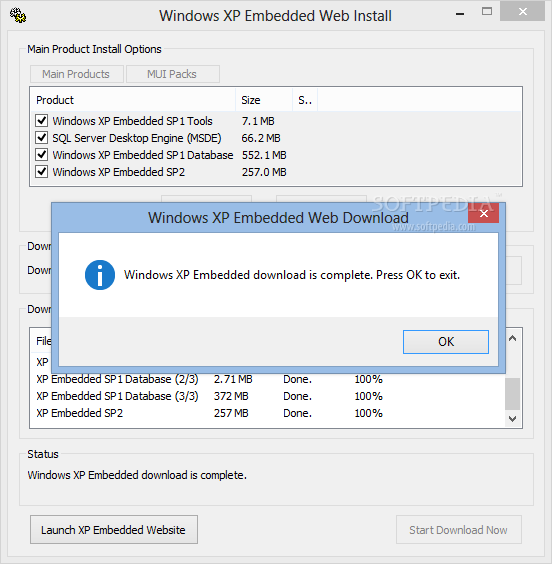Uncheck Windows XP Embedded SP1 Database
The image size is (552, 564).
click(42, 155)
